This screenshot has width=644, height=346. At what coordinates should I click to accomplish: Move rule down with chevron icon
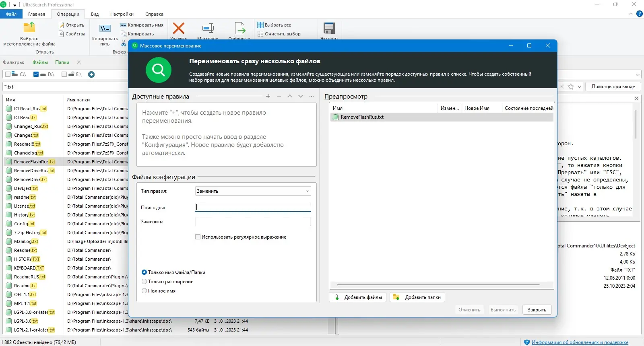click(301, 96)
